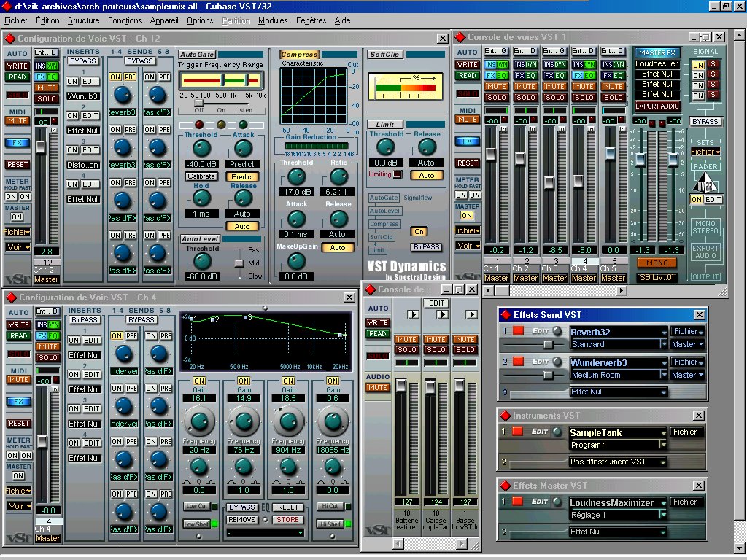The height and width of the screenshot is (560, 747).
Task: Open LoudnessMaximizer Réglage 1 dropdown
Action: click(618, 515)
